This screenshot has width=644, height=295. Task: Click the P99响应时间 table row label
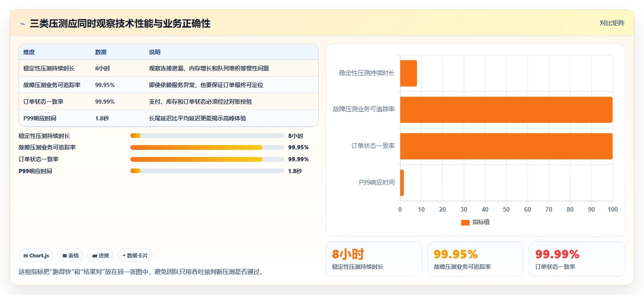point(39,118)
